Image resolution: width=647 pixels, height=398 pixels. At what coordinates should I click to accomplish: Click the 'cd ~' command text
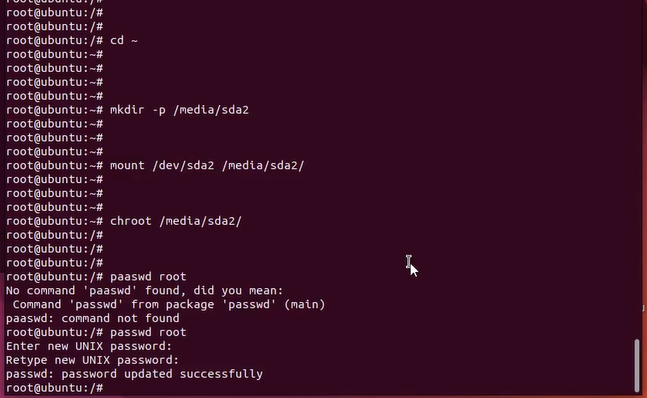[x=124, y=40]
